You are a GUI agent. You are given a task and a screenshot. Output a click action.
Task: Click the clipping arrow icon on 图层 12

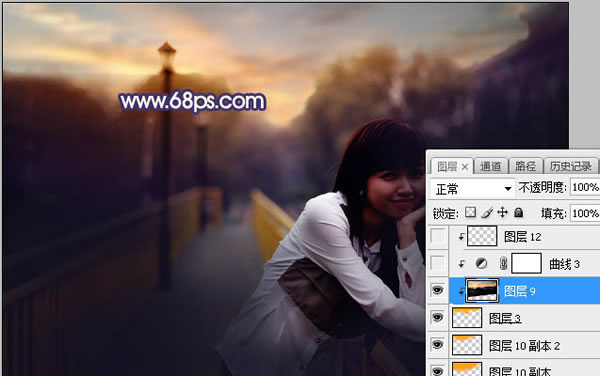point(461,237)
